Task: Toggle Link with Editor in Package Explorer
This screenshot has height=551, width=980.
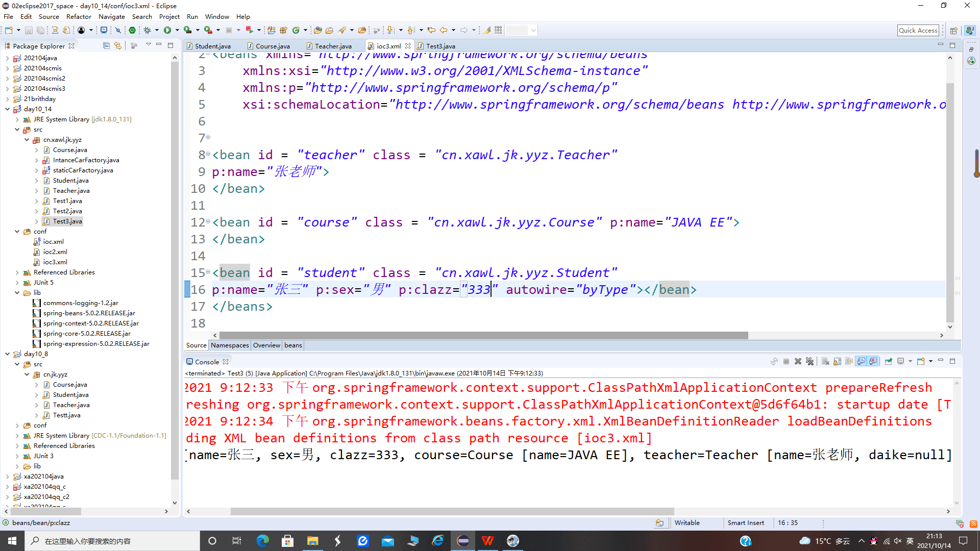Action: (118, 46)
